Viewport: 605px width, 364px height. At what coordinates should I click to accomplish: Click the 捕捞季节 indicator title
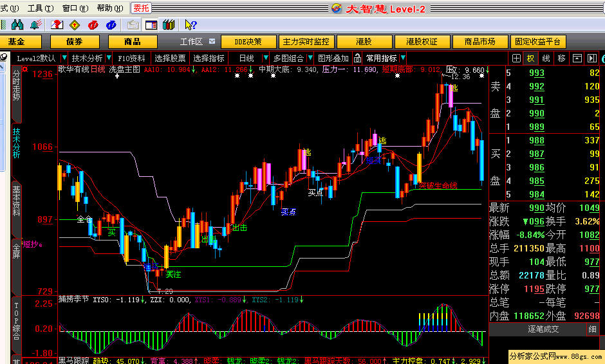click(x=74, y=299)
